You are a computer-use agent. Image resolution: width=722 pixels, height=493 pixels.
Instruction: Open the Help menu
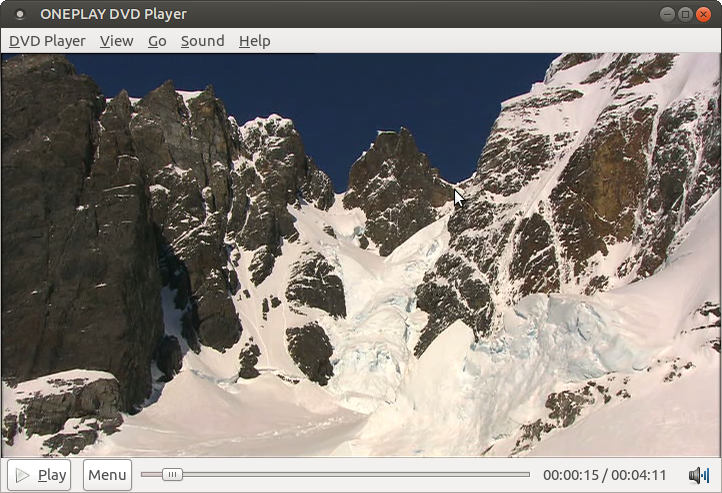[254, 41]
